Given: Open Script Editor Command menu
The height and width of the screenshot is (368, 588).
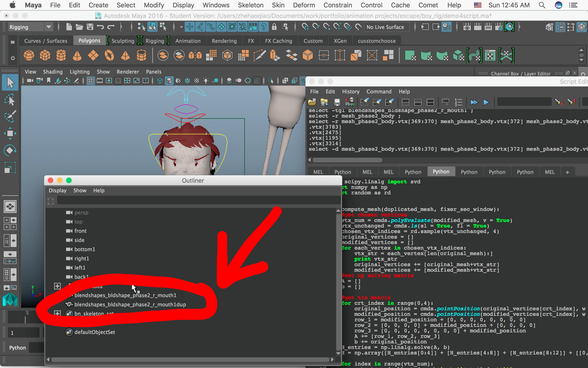Looking at the screenshot, I should coord(379,92).
